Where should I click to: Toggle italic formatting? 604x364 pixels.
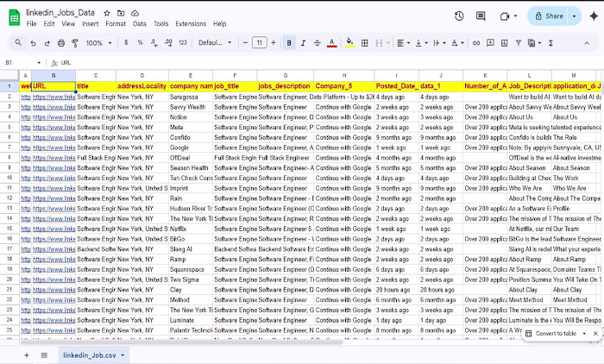click(303, 43)
